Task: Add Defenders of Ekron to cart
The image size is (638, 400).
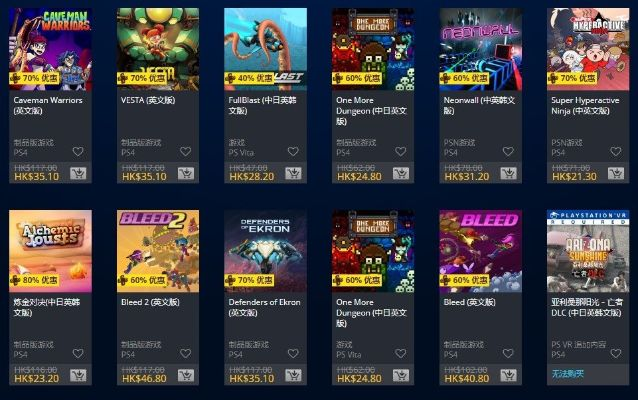Action: (293, 376)
